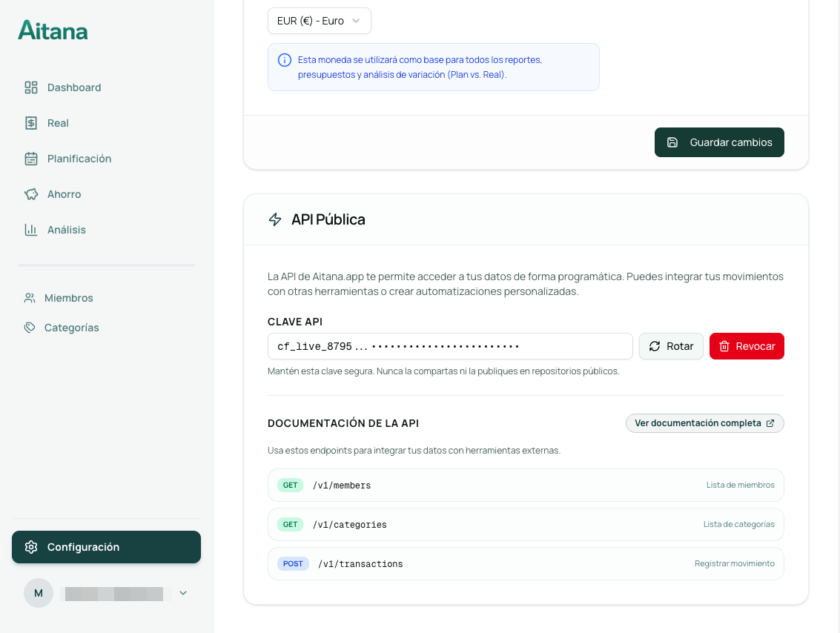Click the Miembros people icon
Viewport: 840px width, 633px height.
[x=30, y=298]
